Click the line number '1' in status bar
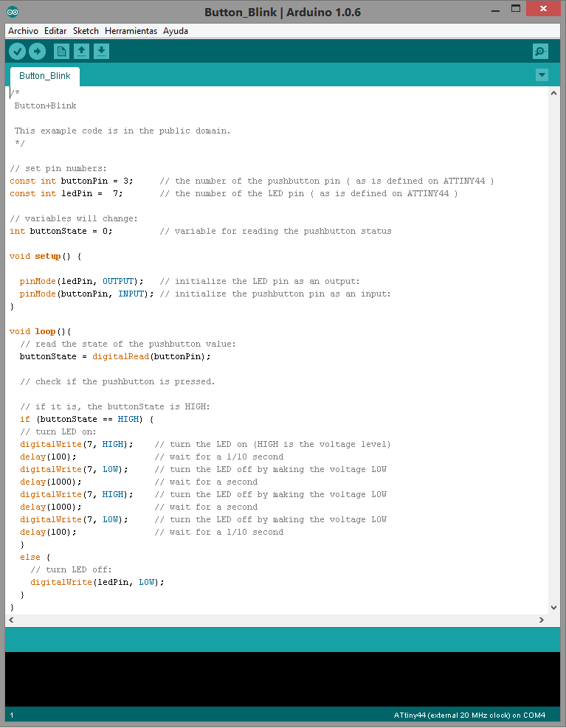Image resolution: width=566 pixels, height=728 pixels. 12,715
